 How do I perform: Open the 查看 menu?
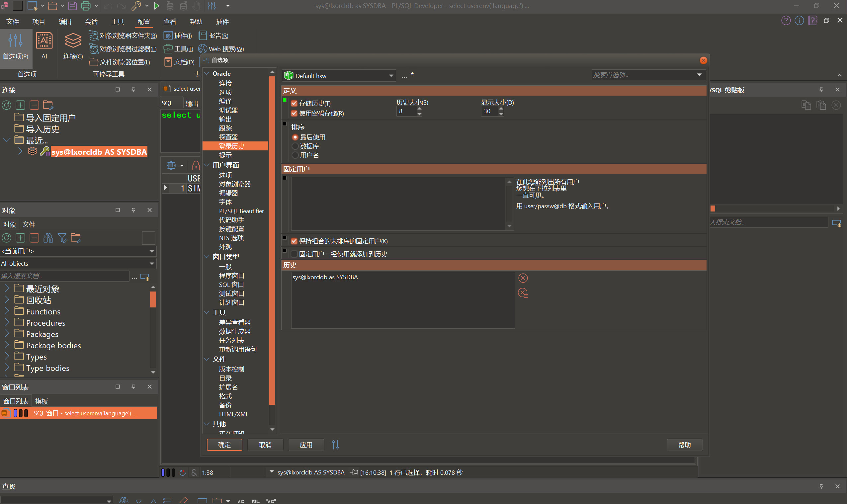169,22
